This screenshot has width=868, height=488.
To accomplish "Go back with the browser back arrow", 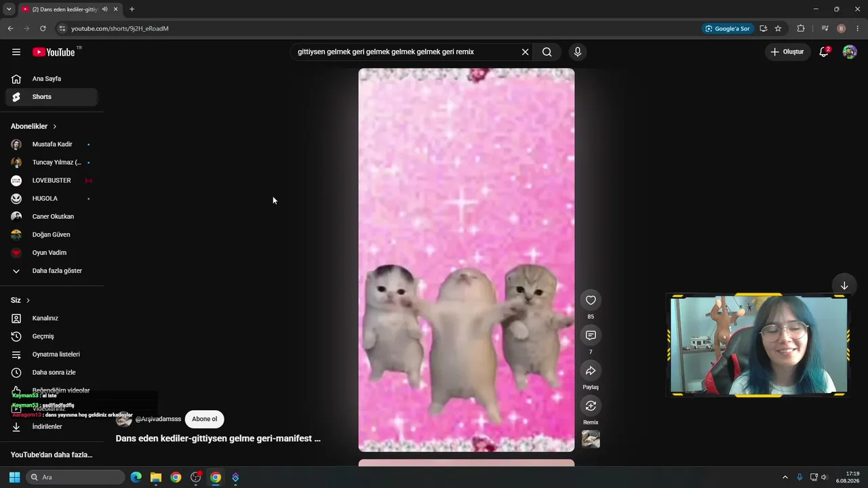I will 10,28.
